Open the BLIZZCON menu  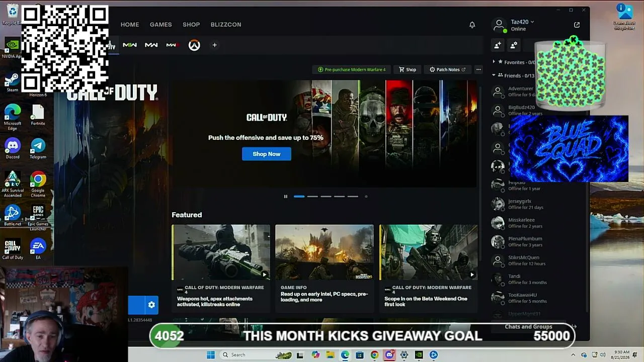tap(226, 25)
